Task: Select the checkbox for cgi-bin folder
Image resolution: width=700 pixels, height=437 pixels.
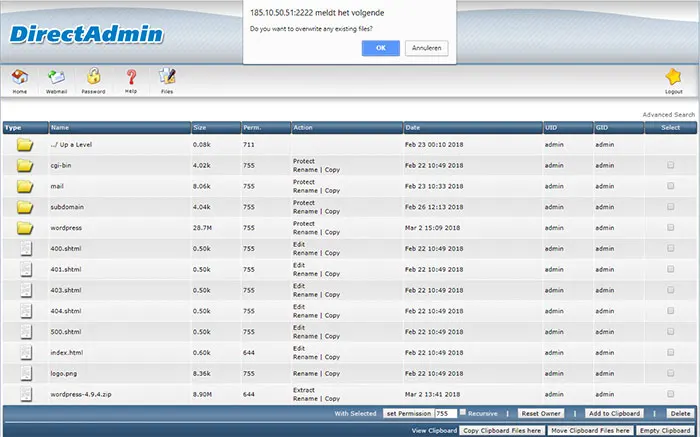Action: (x=671, y=165)
